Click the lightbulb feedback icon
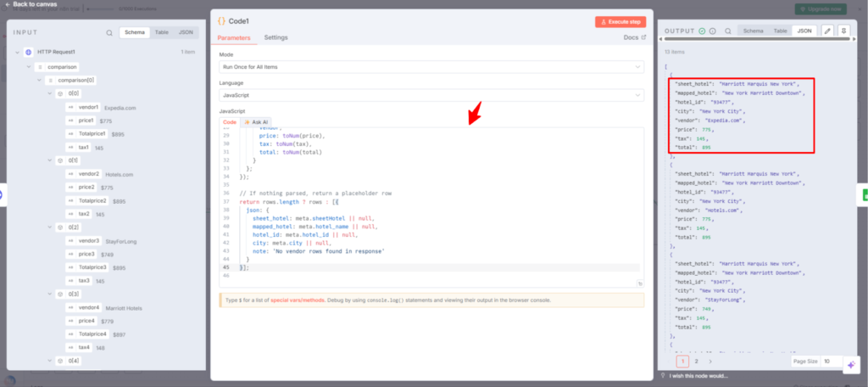 663,375
